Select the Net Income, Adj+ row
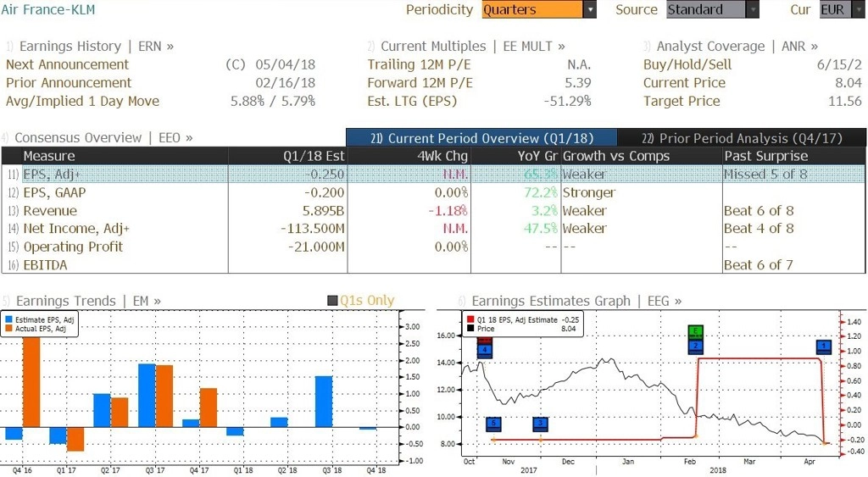Viewport: 868px width, 477px height. [x=433, y=229]
